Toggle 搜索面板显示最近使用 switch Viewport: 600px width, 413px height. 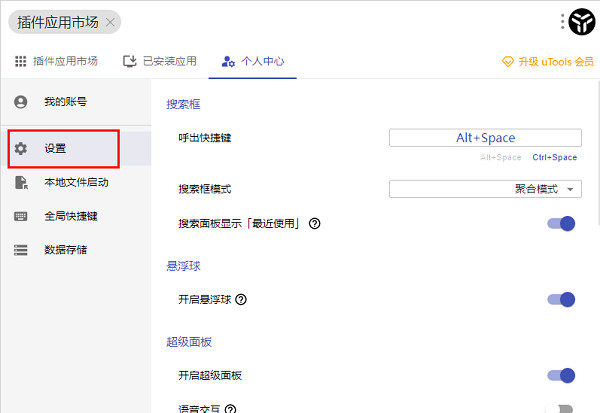tap(561, 224)
